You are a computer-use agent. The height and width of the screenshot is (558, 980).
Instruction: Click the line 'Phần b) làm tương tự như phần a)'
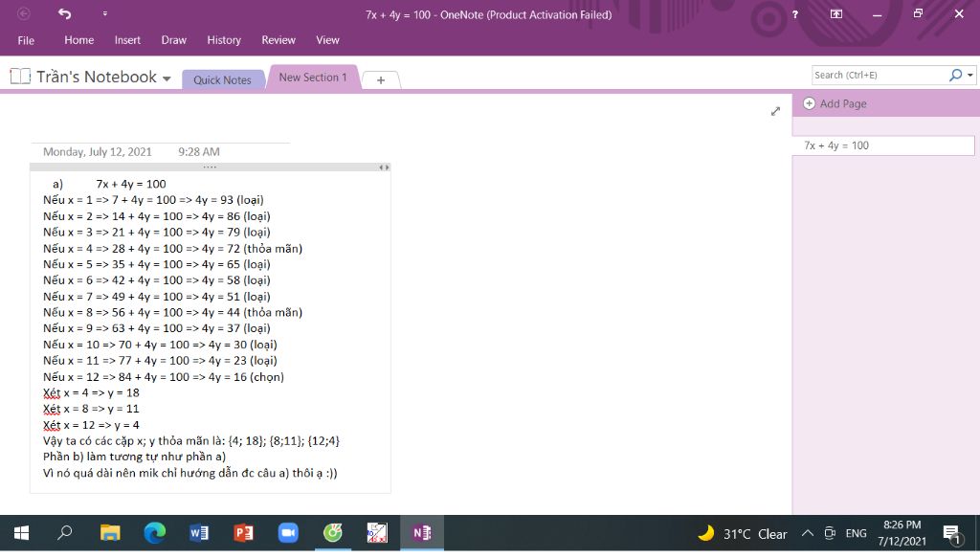point(134,457)
